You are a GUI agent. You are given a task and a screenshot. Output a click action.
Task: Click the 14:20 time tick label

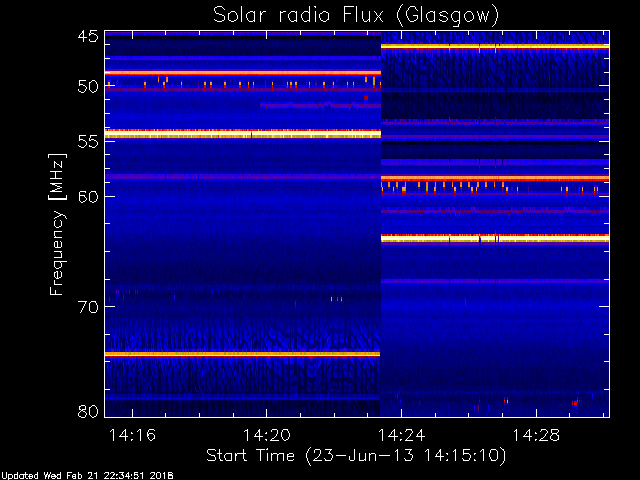(267, 435)
